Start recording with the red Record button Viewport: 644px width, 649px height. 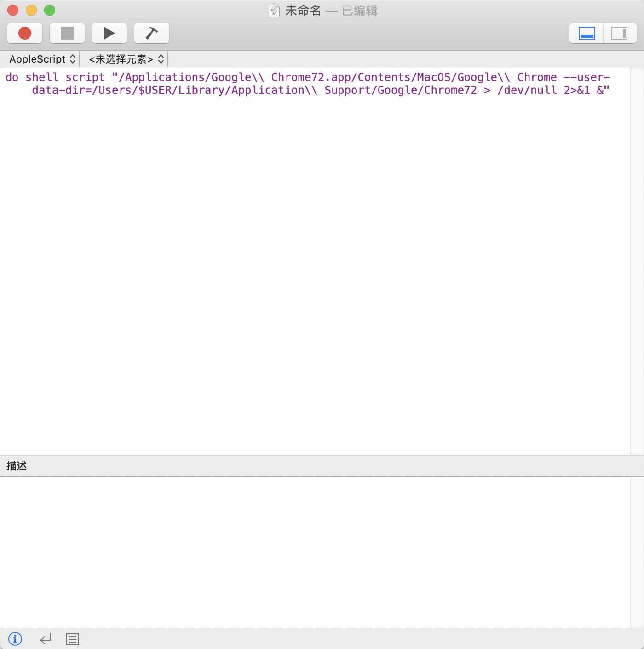coord(25,33)
